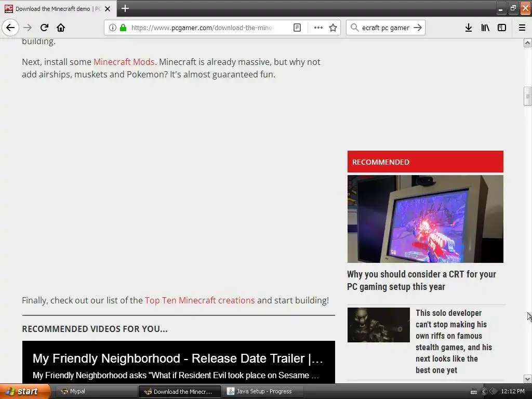Click the green secure connection padlock
The image size is (532, 399).
pos(123,28)
